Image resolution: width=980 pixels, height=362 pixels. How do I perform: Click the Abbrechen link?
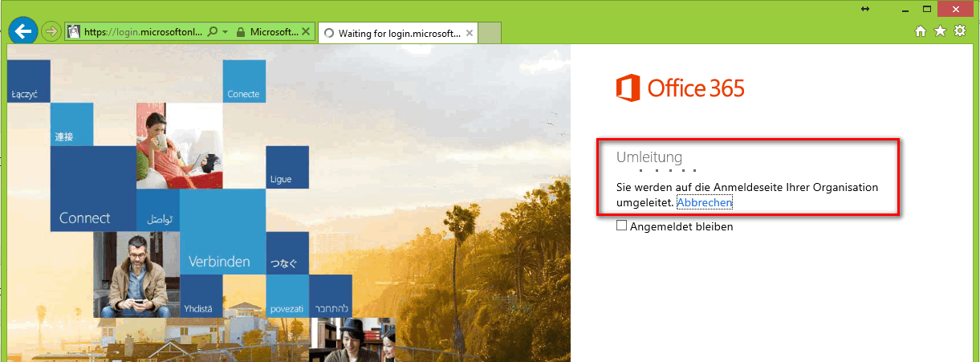pyautogui.click(x=705, y=203)
